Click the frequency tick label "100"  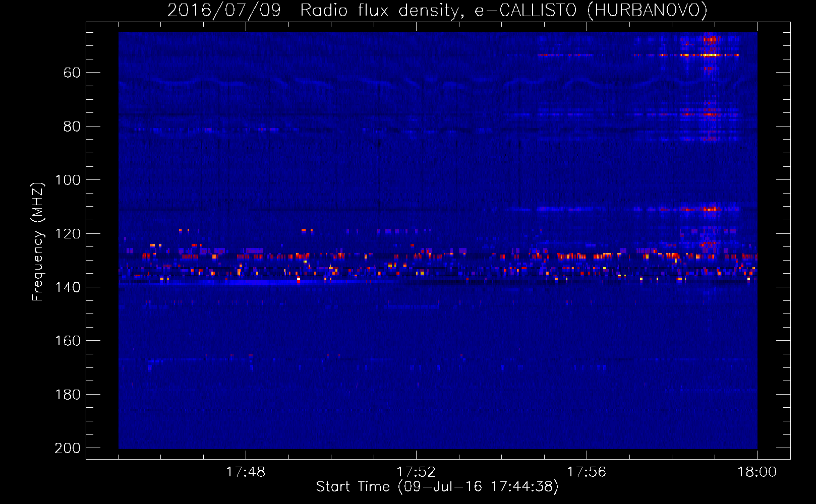click(68, 180)
